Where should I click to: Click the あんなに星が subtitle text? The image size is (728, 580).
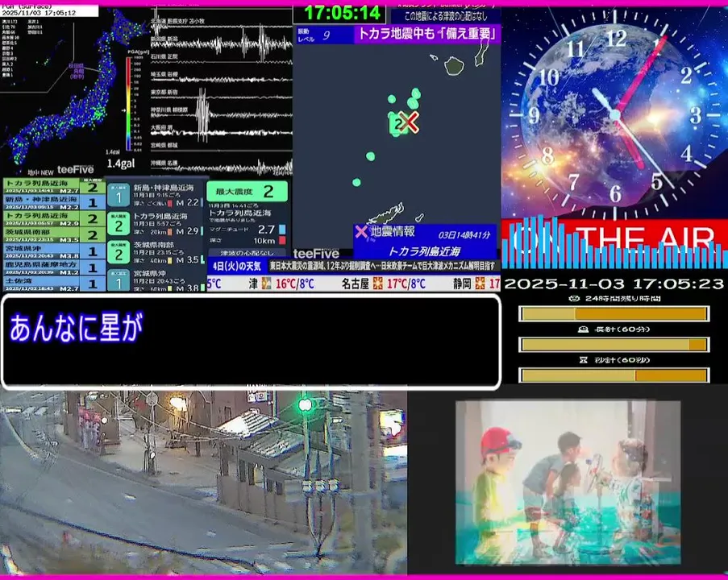[76, 328]
